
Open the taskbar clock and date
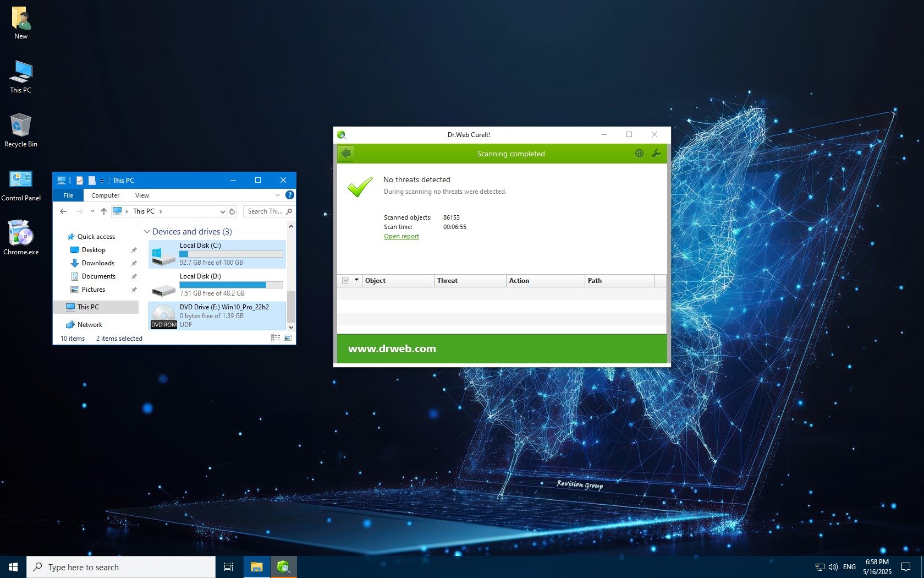coord(877,567)
